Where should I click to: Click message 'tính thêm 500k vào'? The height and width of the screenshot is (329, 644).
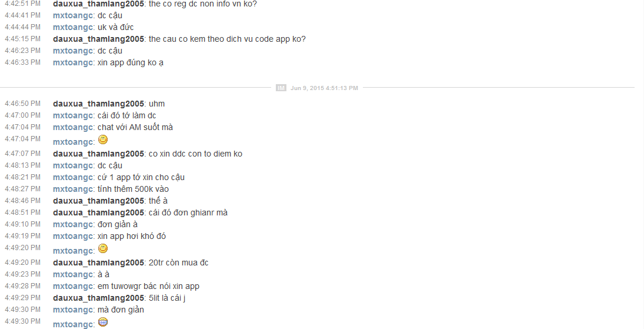point(133,189)
